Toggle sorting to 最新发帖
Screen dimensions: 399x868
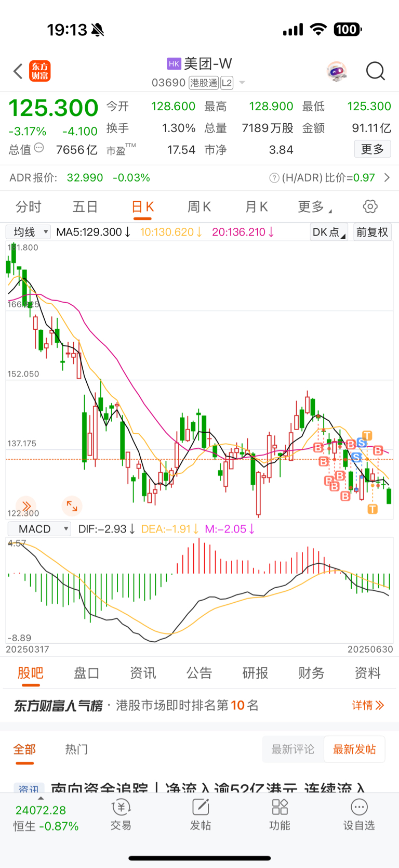[x=354, y=749]
